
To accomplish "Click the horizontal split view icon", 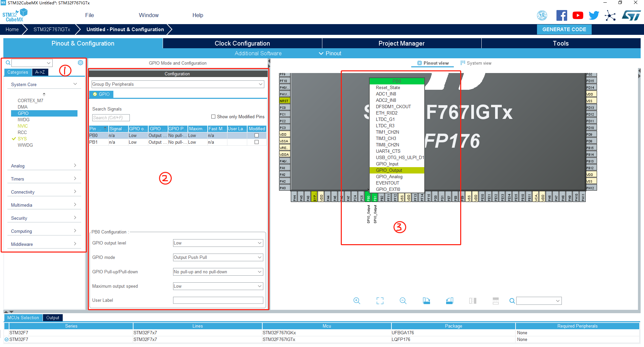I will tap(496, 301).
